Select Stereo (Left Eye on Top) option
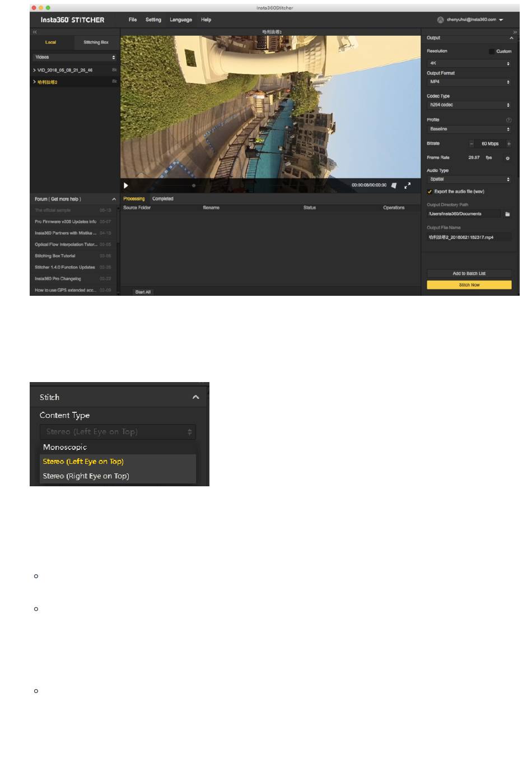Image resolution: width=532 pixels, height=772 pixels. pos(118,462)
